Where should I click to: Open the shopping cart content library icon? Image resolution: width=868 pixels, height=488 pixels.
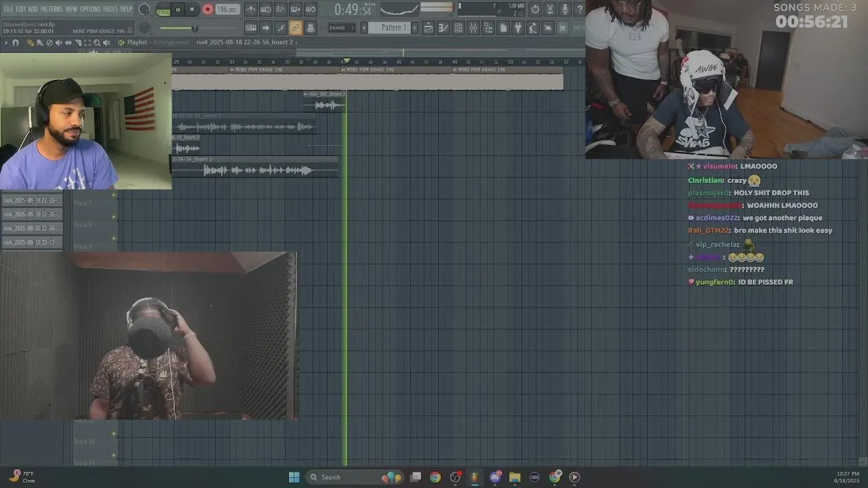coord(562,28)
